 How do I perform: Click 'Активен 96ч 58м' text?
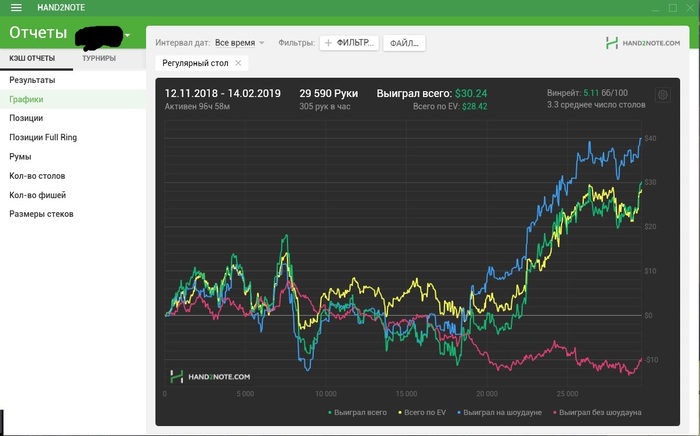(197, 107)
